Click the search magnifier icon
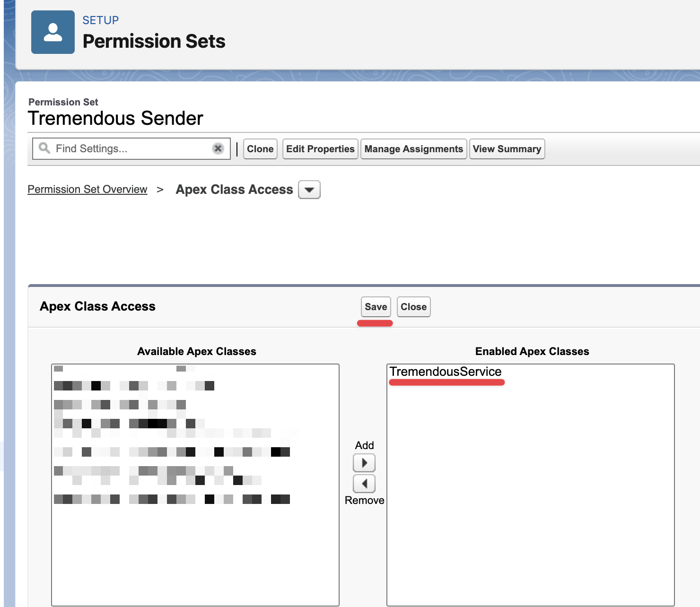This screenshot has height=607, width=700. click(44, 148)
